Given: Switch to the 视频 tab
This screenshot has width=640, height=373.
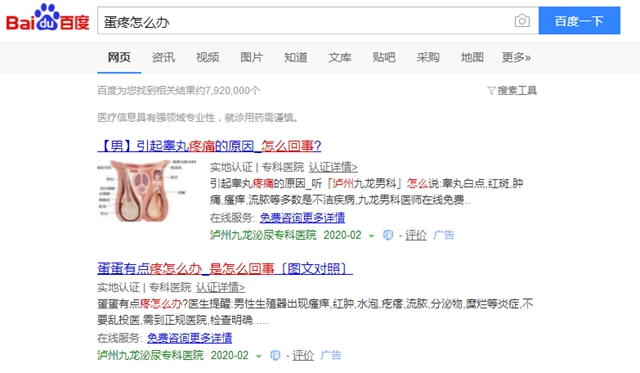Looking at the screenshot, I should point(207,58).
